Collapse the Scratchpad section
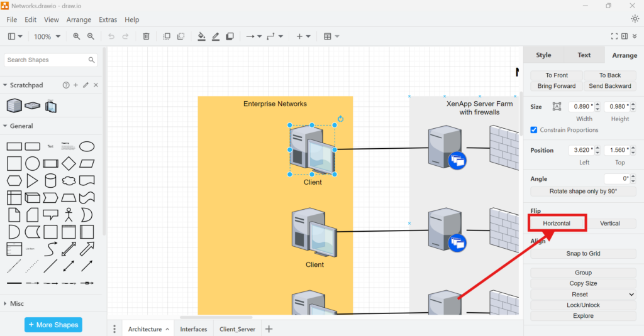644x336 pixels. (x=5, y=85)
